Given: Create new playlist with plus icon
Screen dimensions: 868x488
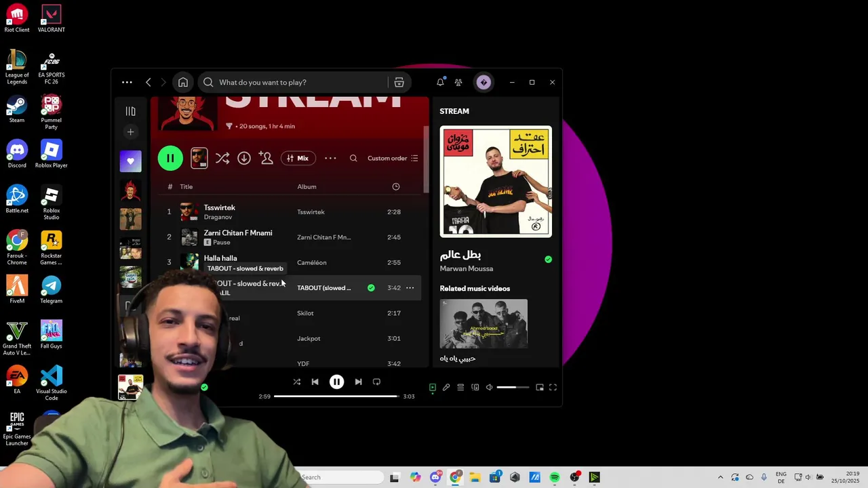Looking at the screenshot, I should click(130, 132).
